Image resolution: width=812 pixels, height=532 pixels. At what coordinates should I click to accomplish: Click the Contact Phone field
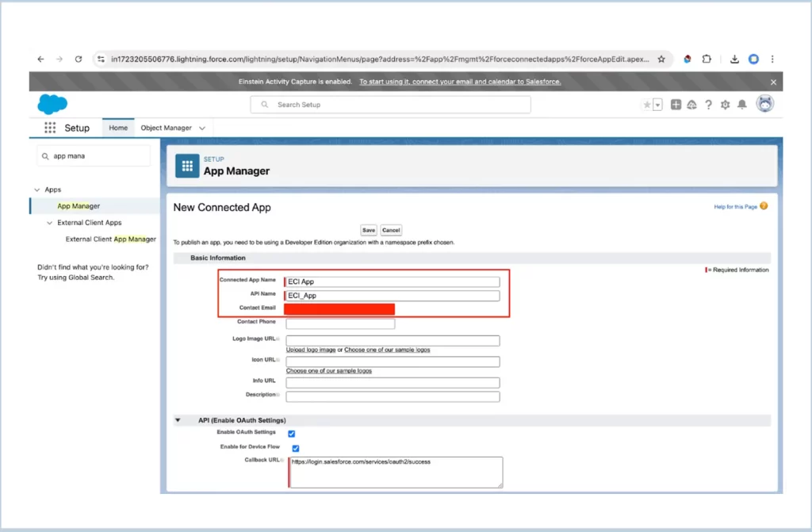(x=340, y=323)
